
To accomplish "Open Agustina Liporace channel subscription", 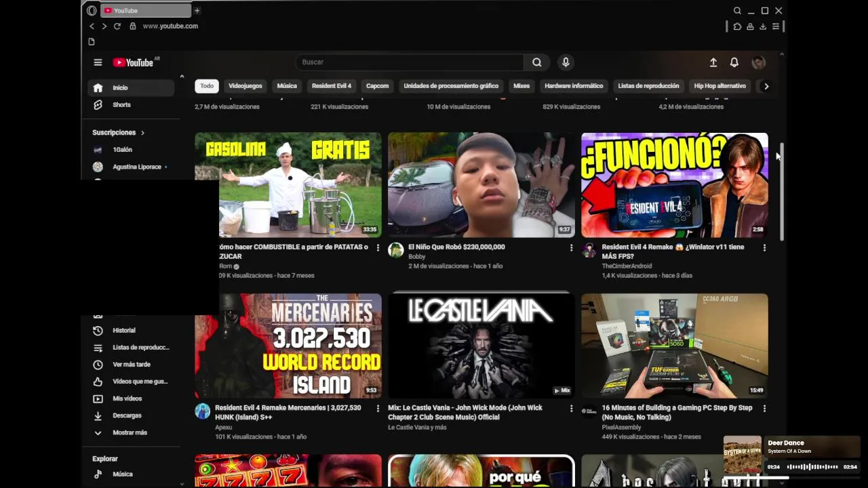I will click(131, 167).
